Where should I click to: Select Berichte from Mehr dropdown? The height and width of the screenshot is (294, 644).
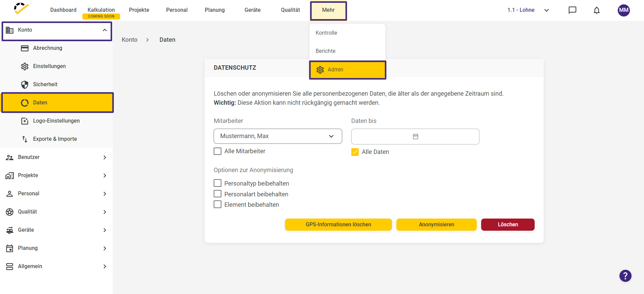point(347,51)
